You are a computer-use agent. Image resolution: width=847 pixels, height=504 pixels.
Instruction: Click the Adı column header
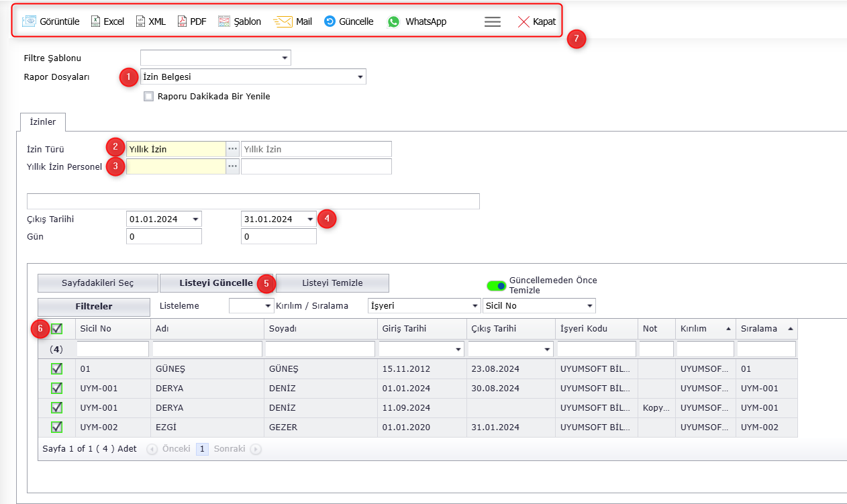[207, 329]
